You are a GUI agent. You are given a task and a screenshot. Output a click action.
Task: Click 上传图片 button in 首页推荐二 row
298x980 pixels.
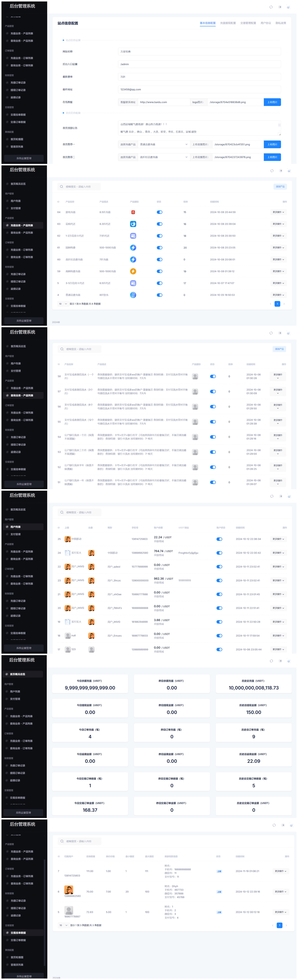click(272, 157)
